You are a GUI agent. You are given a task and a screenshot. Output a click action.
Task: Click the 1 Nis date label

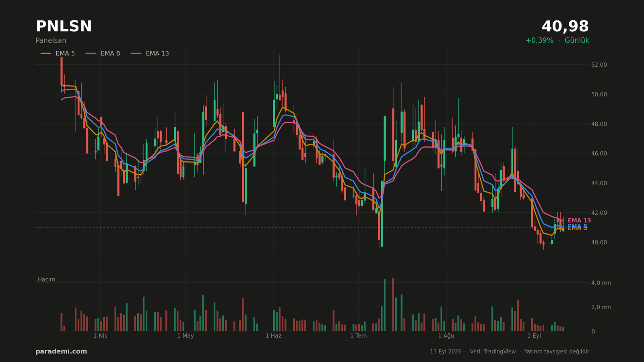click(100, 336)
